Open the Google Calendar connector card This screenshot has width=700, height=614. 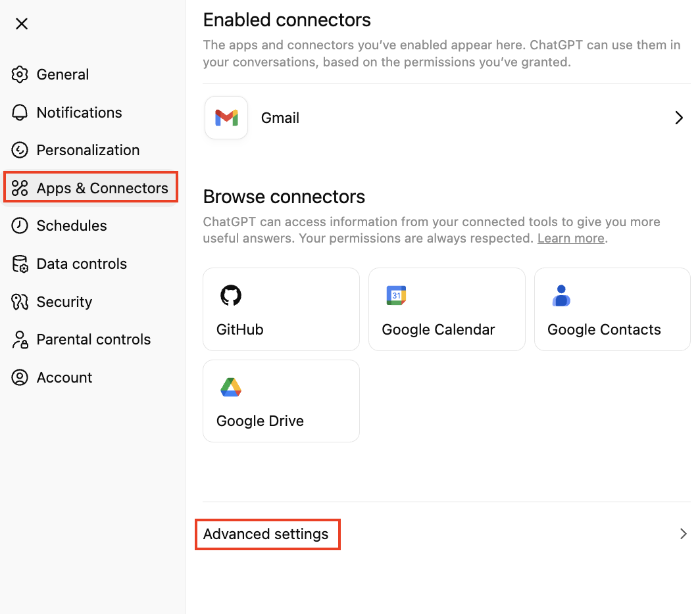447,309
